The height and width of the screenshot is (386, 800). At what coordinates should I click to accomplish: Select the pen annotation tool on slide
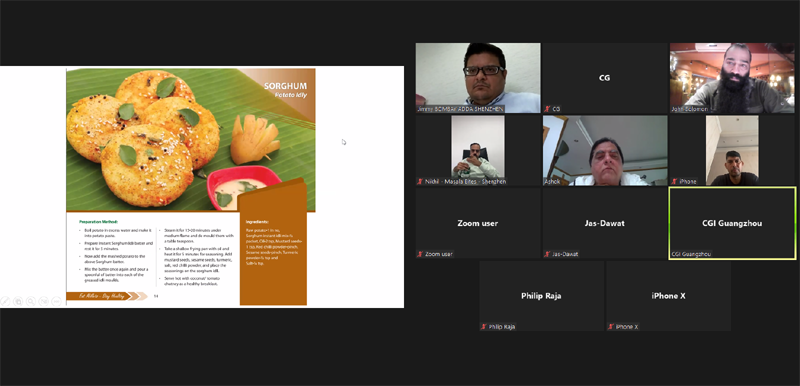click(5, 301)
